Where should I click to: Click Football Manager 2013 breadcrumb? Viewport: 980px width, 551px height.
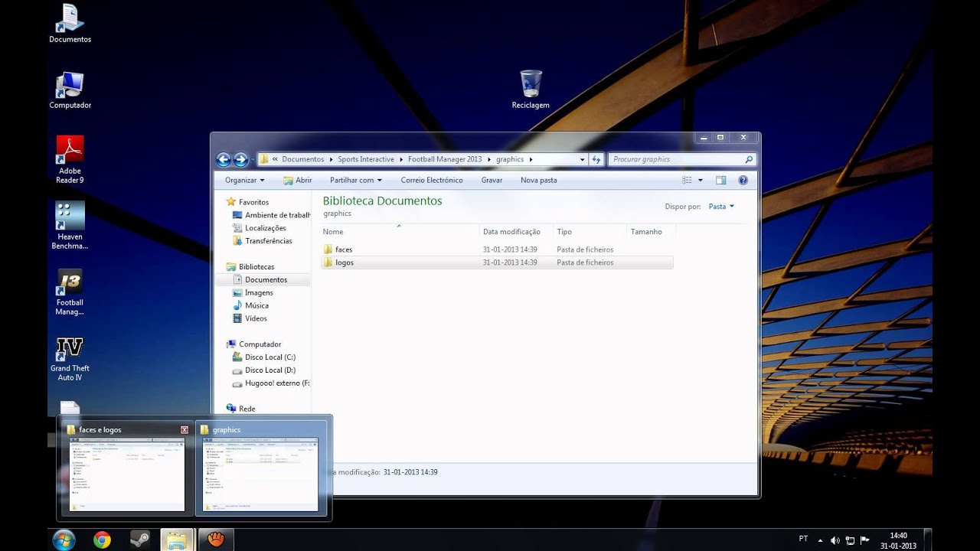pos(445,159)
